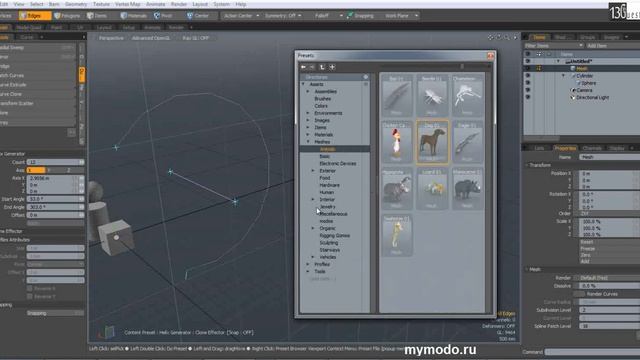Select the seahorse mesh preset thumbnail

click(x=397, y=236)
